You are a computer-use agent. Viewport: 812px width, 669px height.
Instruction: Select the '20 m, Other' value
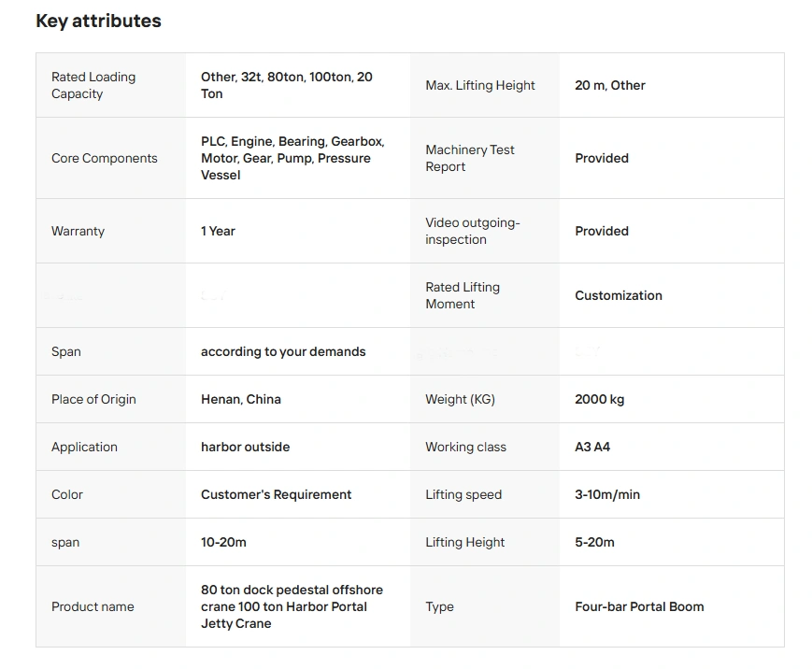point(610,85)
